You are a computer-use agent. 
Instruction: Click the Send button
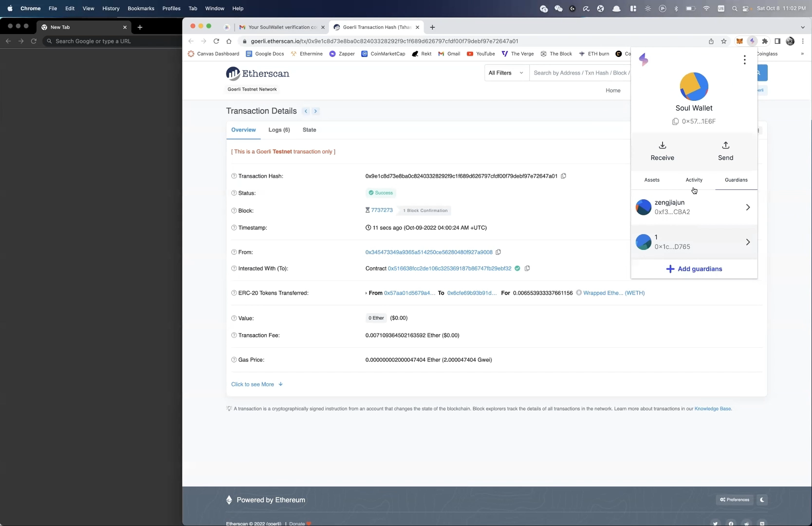point(725,151)
